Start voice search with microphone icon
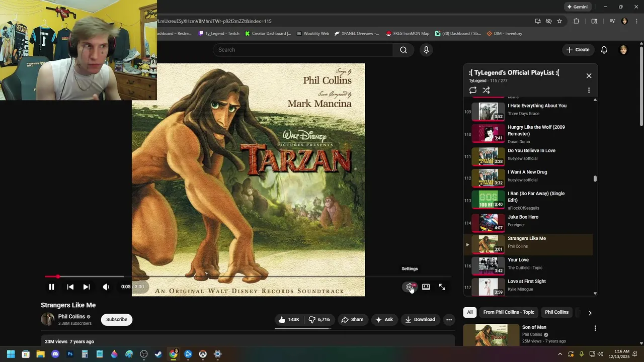Screen dimensions: 644x362 [426, 50]
